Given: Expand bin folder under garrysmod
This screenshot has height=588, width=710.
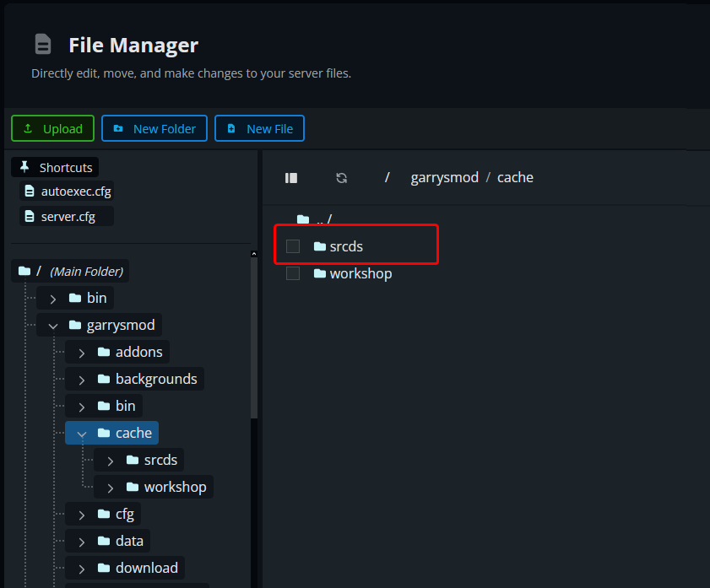Looking at the screenshot, I should [82, 407].
